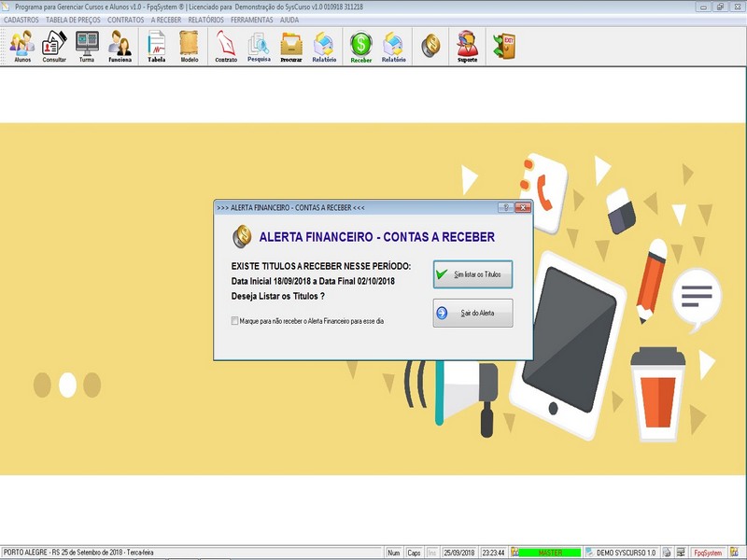The width and height of the screenshot is (747, 560).
Task: Click the Exit door toolbar icon
Action: (x=504, y=46)
